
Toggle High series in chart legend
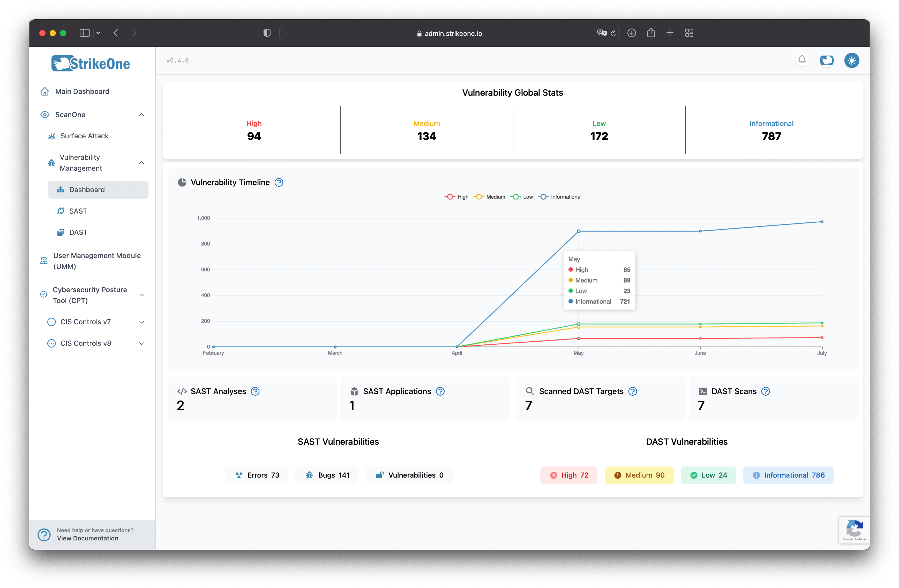tap(456, 197)
